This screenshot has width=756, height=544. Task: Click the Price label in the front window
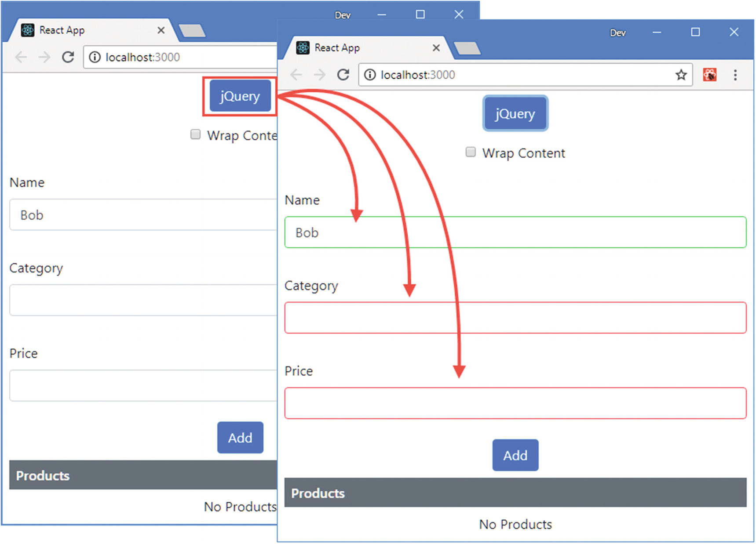click(299, 371)
